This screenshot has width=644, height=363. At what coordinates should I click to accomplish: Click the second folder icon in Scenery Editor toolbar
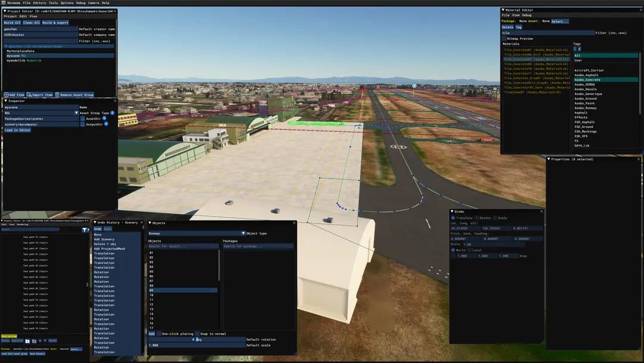point(34,341)
